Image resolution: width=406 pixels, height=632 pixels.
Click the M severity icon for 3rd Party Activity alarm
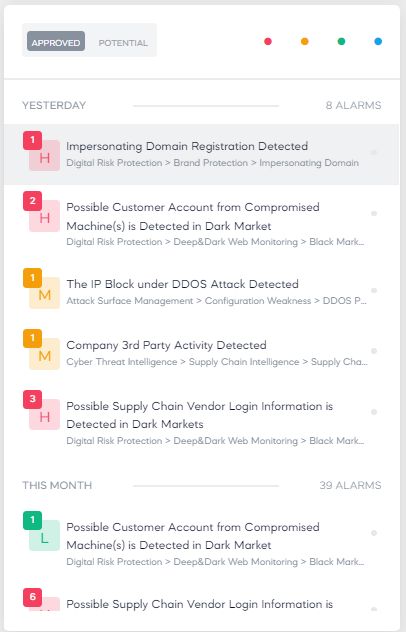[45, 354]
